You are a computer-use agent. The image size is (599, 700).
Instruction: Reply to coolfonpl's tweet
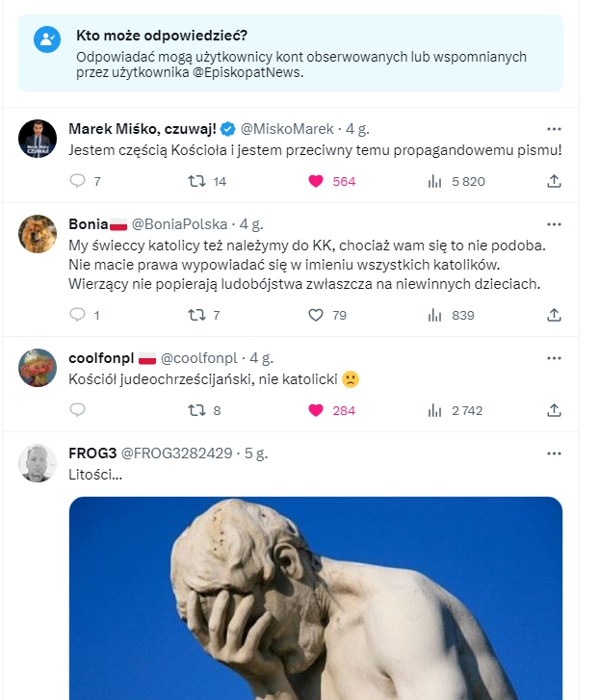(x=79, y=410)
